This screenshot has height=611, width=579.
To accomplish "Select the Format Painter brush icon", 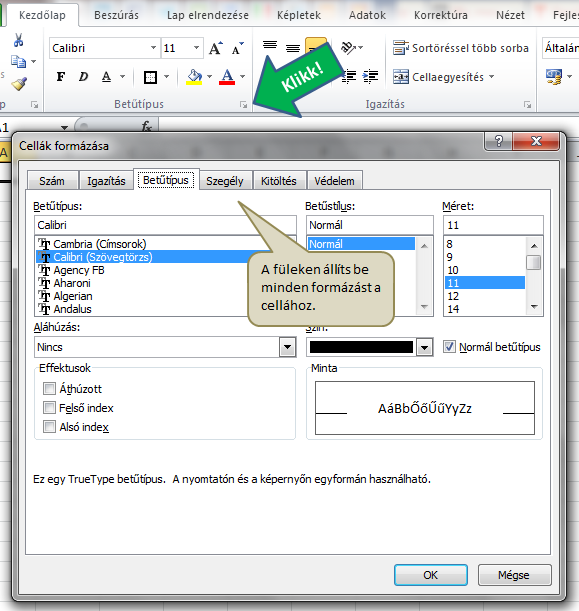I will [19, 83].
